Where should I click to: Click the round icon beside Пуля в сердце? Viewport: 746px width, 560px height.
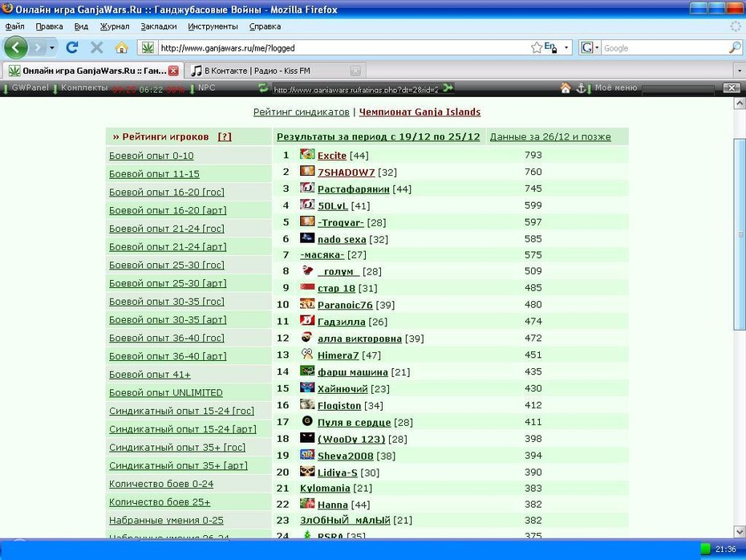[307, 421]
